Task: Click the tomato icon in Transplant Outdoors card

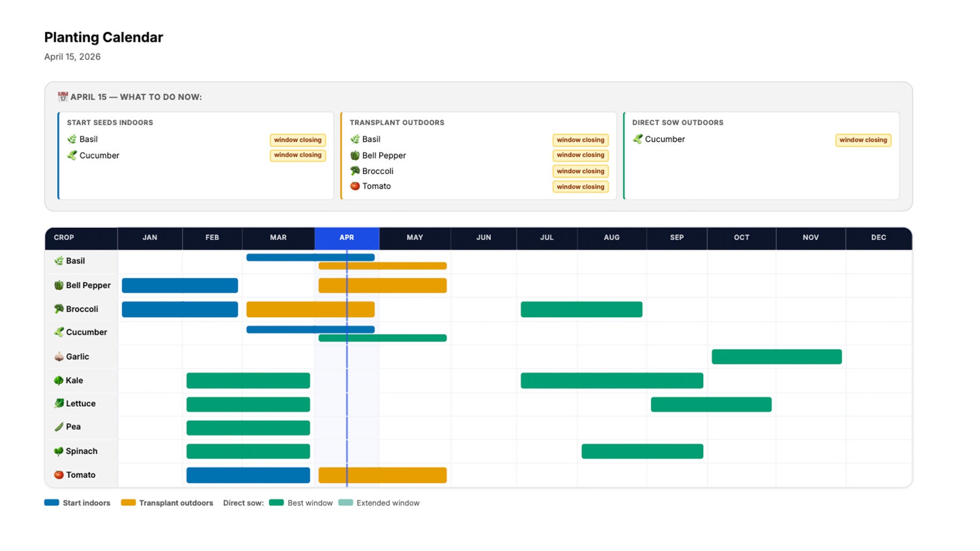Action: click(x=355, y=186)
